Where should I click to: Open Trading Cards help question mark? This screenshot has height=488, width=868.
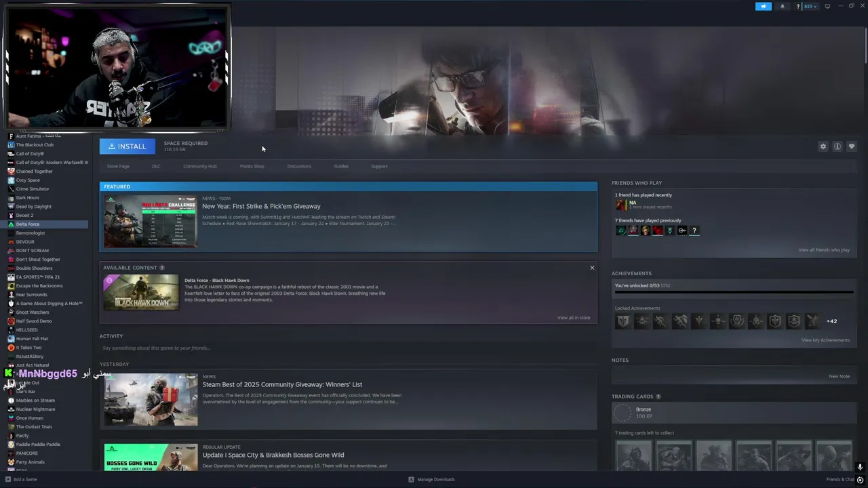(x=658, y=396)
